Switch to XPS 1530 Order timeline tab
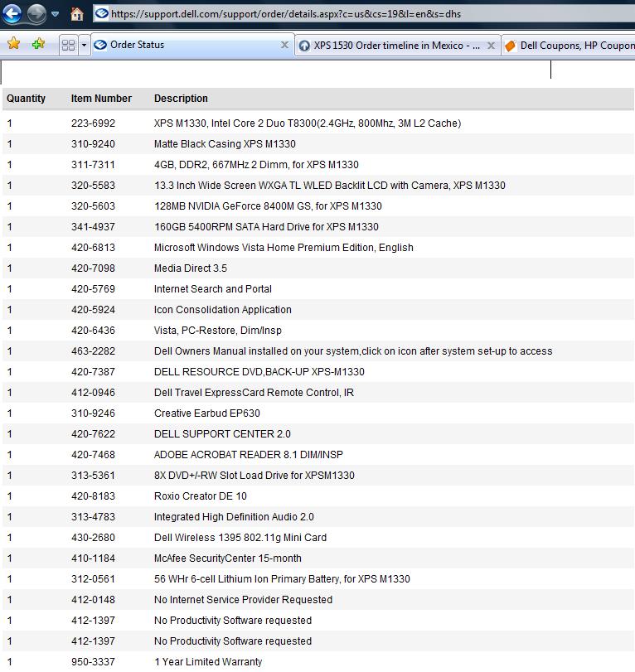The height and width of the screenshot is (672, 635). [397, 46]
